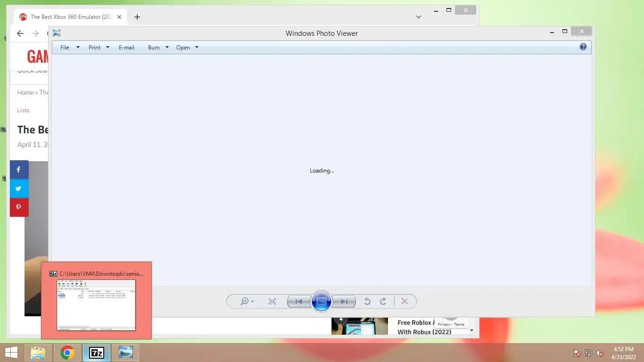Rotate the image clockwise

tap(383, 302)
